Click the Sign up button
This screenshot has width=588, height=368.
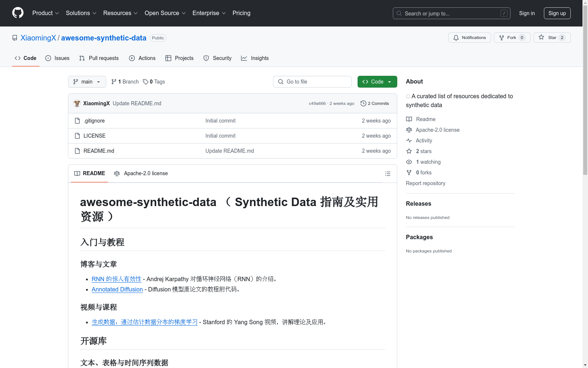click(x=557, y=13)
